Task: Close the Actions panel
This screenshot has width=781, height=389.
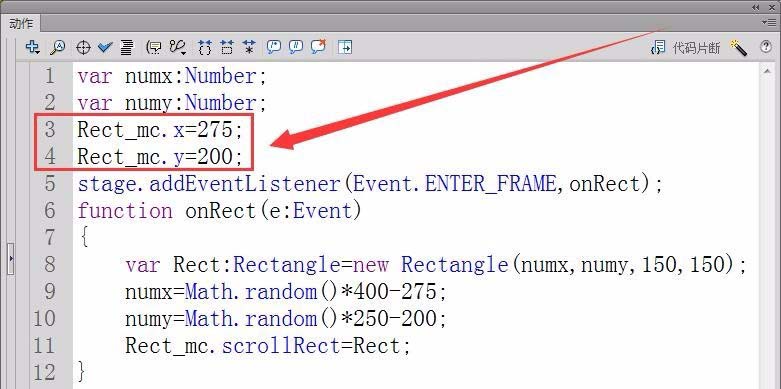Action: [x=771, y=7]
